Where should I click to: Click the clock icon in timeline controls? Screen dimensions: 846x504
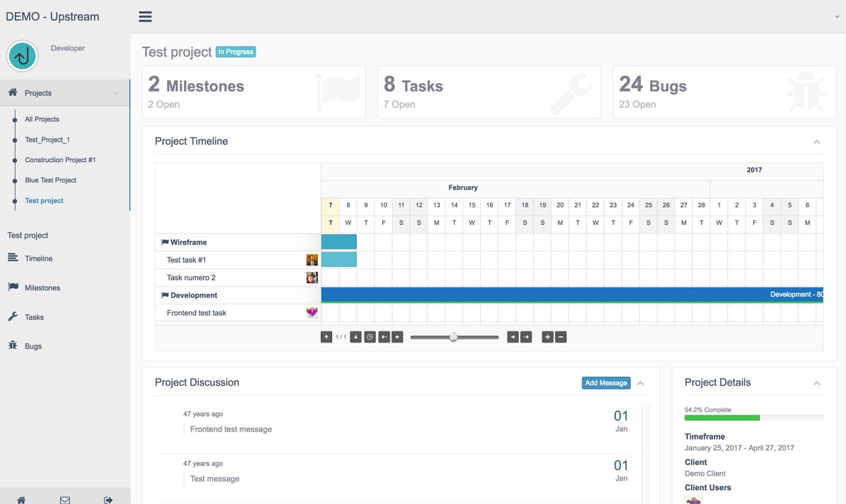pyautogui.click(x=369, y=337)
